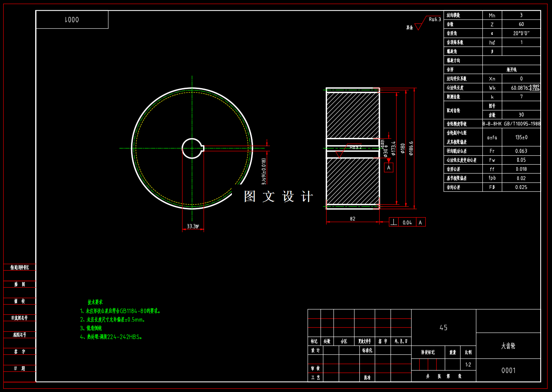The height and width of the screenshot is (392, 552).
Task: Click the tooth profile value "渐开线"
Action: [x=512, y=70]
